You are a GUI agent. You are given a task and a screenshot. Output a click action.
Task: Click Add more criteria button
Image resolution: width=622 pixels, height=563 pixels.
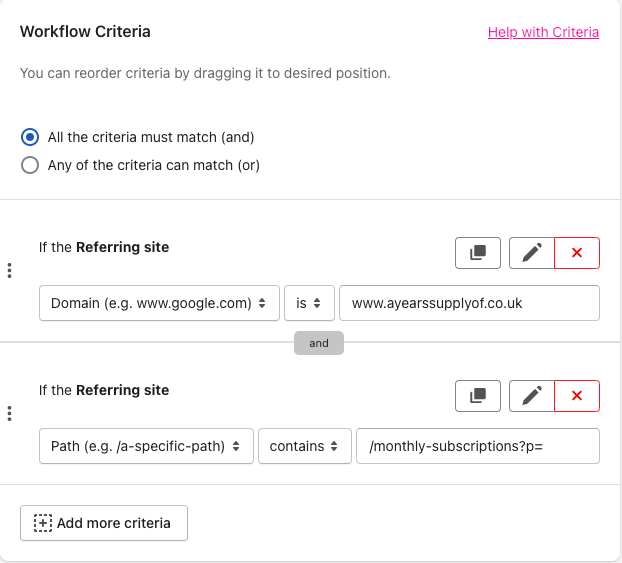click(x=104, y=523)
